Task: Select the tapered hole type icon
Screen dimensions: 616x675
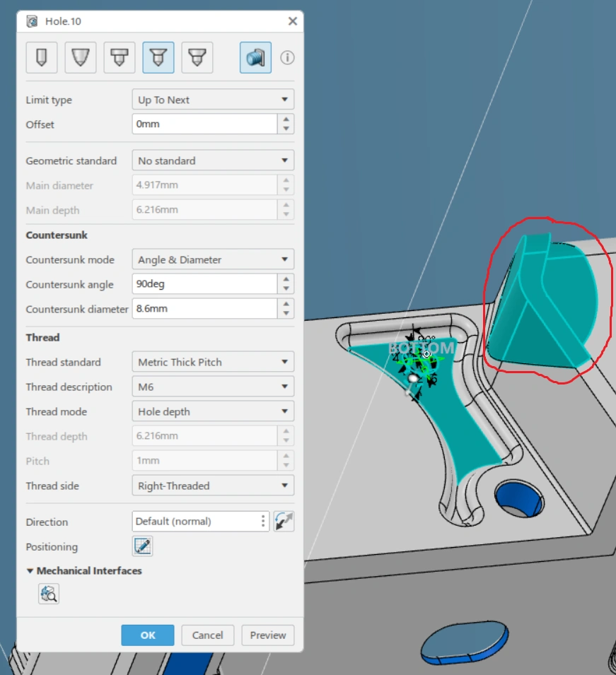Action: pyautogui.click(x=81, y=57)
